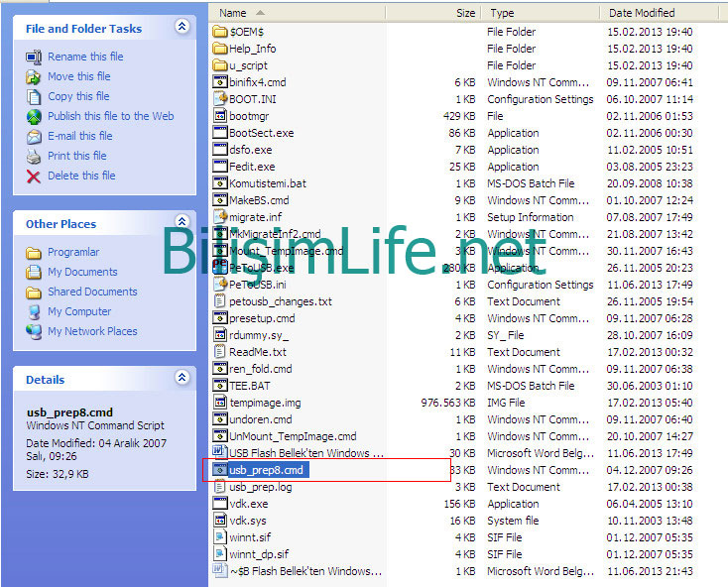Viewport: 728px width, 587px height.
Task: Click the Copy this file link
Action: pos(78,96)
